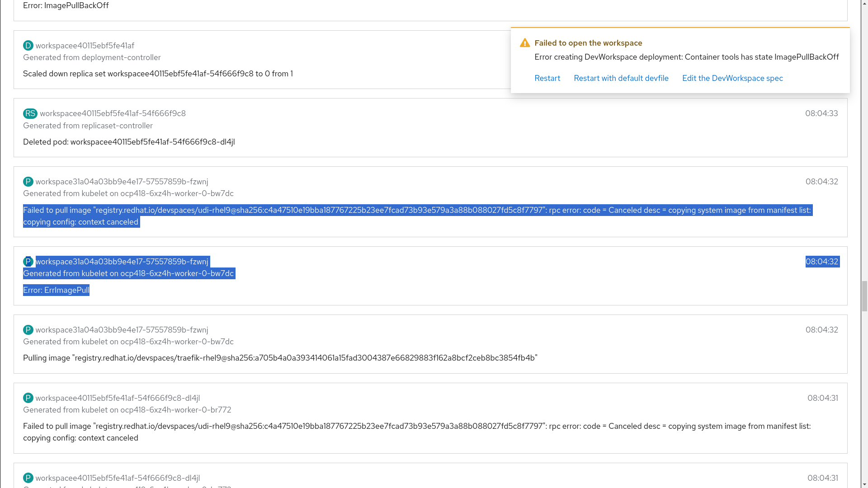Click P badge beside the udi-rhel9 pull failure
Image resolution: width=868 pixels, height=488 pixels.
28,182
